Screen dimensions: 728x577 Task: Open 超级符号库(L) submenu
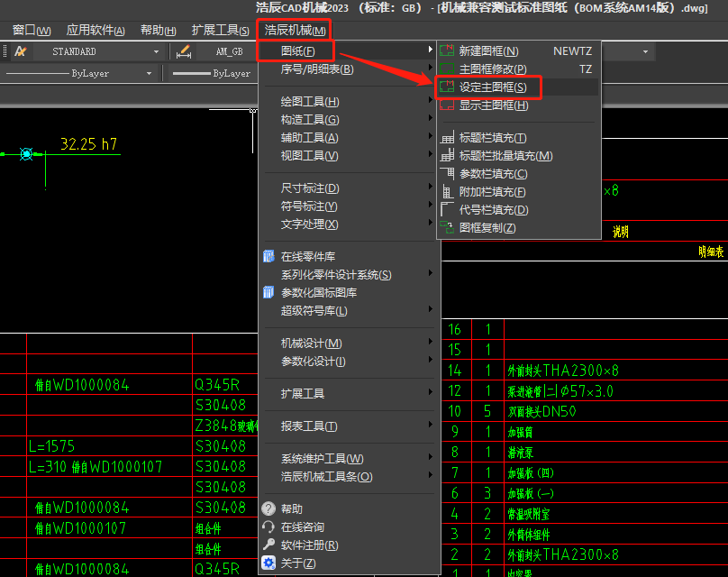[347, 311]
